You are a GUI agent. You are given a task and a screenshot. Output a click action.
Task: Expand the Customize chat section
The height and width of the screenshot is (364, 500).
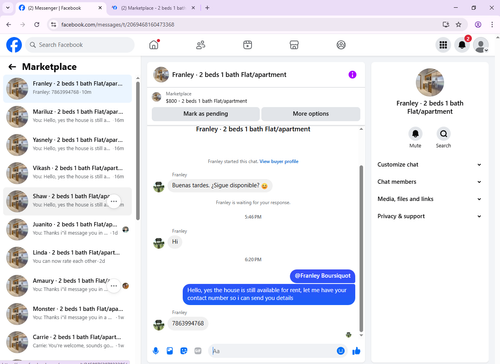(x=429, y=165)
